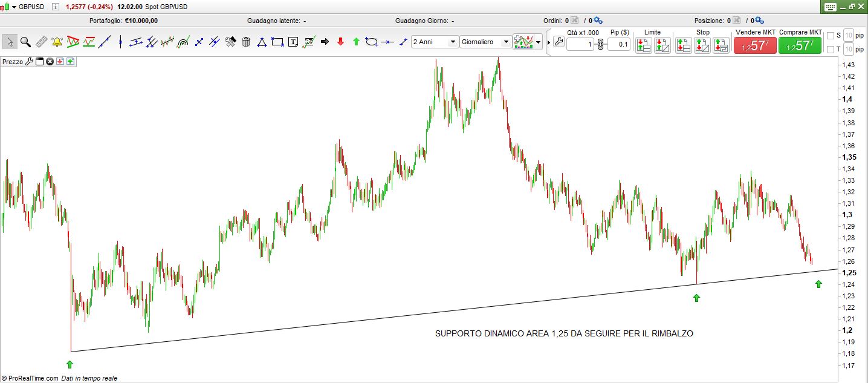Image resolution: width=868 pixels, height=383 pixels.
Task: Open the 2 Anni time range dropdown
Action: point(435,42)
